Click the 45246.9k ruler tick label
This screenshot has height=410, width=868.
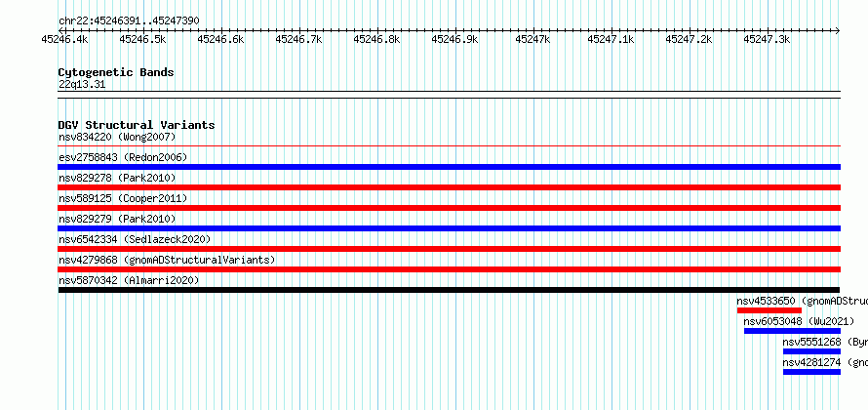454,39
